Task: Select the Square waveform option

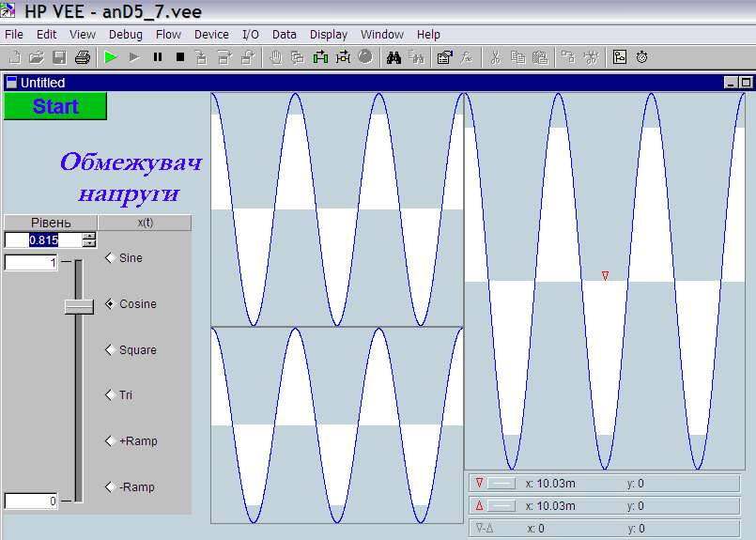Action: [x=131, y=350]
